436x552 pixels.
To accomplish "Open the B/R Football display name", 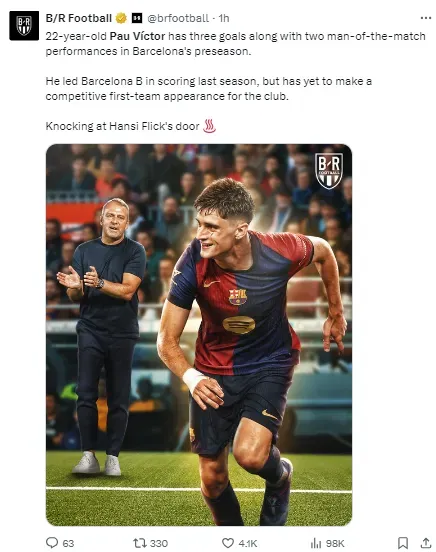I will (x=79, y=18).
